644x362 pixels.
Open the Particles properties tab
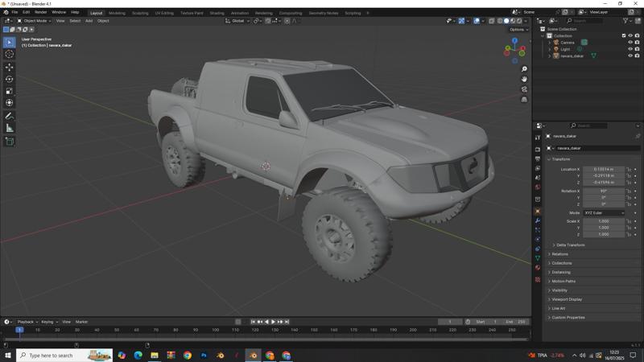coord(538,230)
